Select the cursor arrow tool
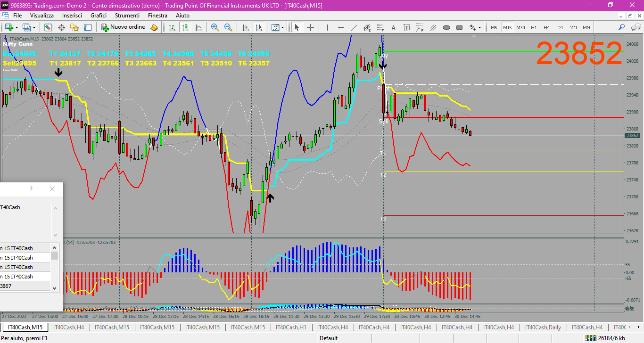Viewport: 644px width, 343px height. click(297, 27)
